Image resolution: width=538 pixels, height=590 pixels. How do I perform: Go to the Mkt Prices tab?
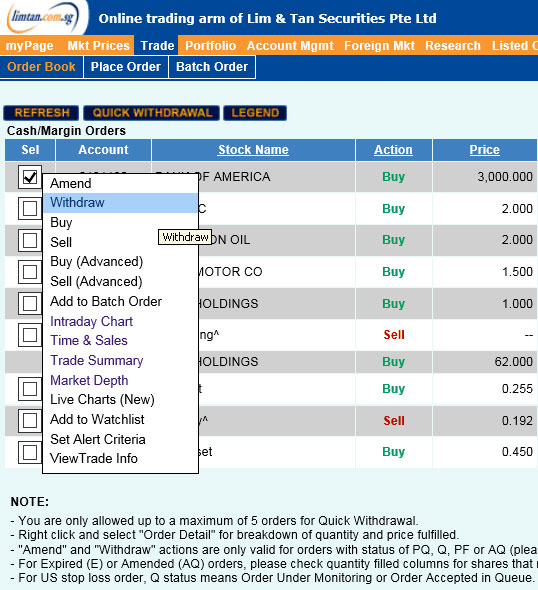pos(98,46)
